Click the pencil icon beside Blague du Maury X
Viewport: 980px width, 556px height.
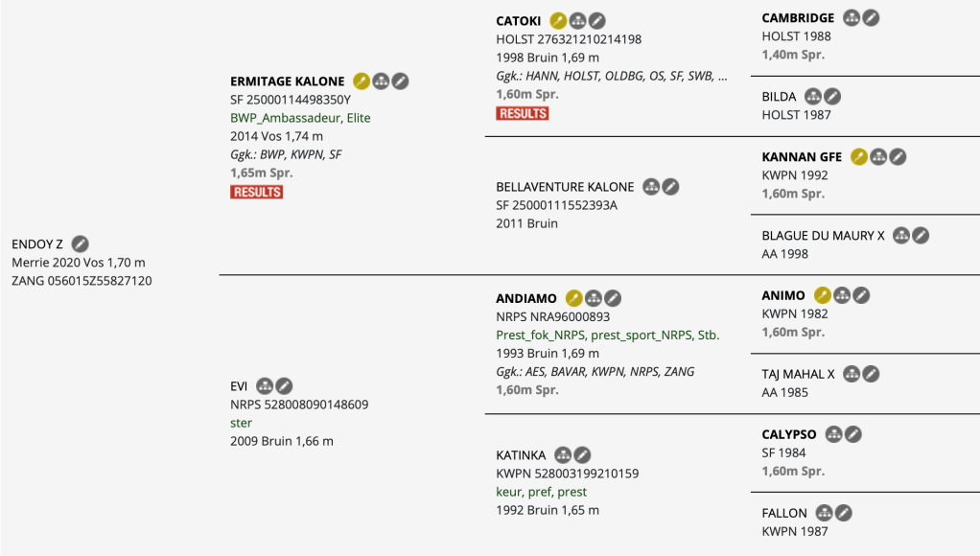pyautogui.click(x=921, y=235)
